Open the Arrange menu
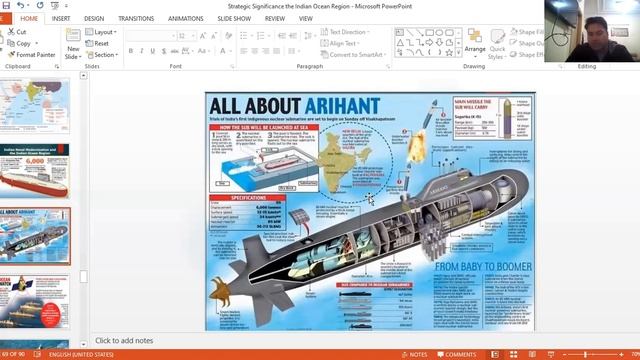The width and height of the screenshot is (640, 360). point(475,43)
